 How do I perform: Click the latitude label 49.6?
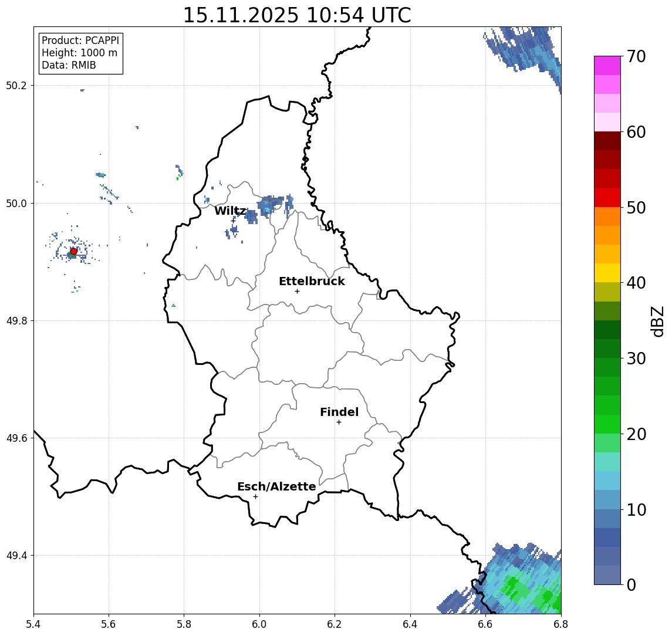[x=16, y=438]
